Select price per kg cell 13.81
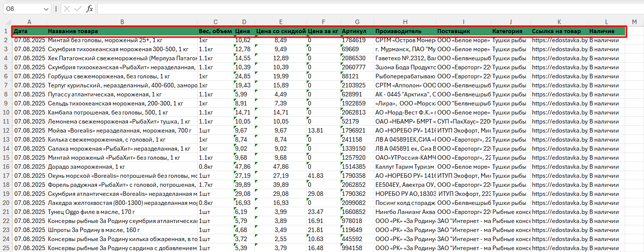Screen dimensions: 644x252 point(323,130)
